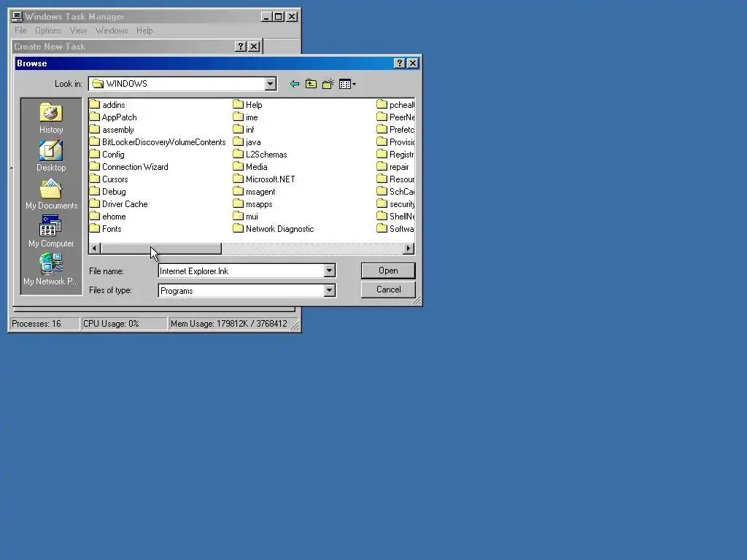Select the Desktop shortcut in the places bar

[x=51, y=156]
